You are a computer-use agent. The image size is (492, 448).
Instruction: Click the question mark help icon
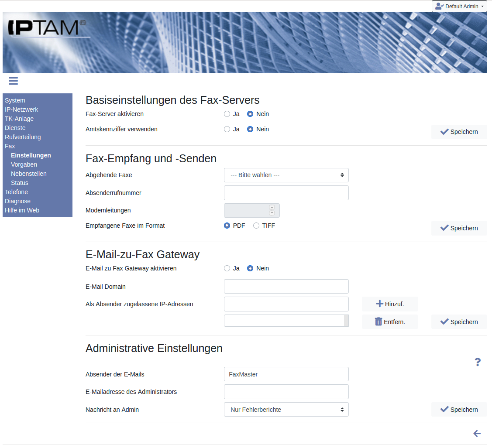[x=478, y=362]
